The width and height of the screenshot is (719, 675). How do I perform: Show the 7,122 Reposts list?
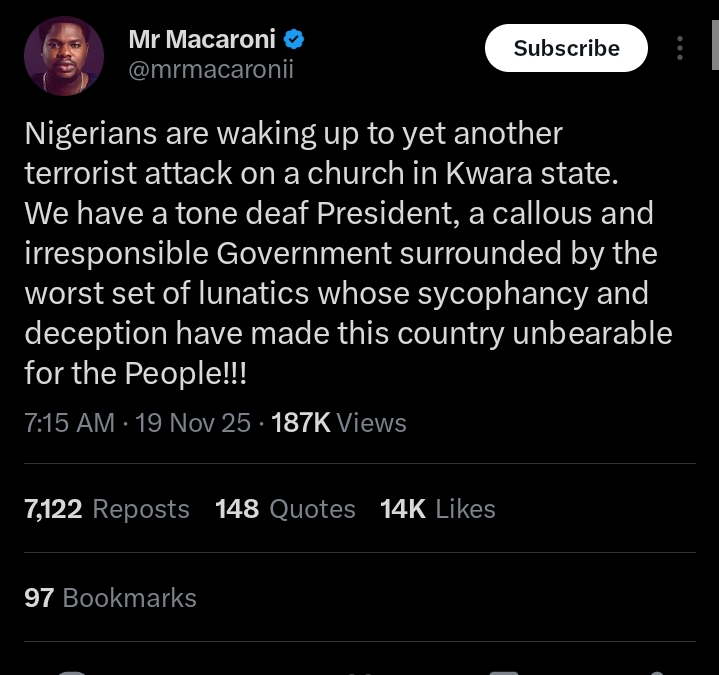(x=106, y=509)
